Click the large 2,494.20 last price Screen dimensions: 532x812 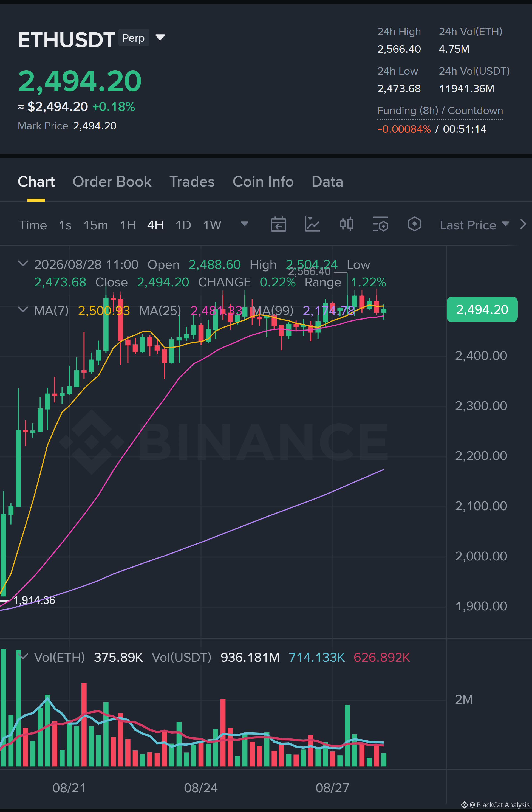point(80,81)
